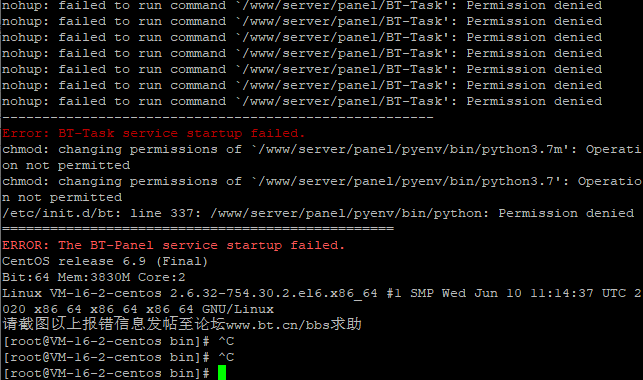Click the green terminal cursor block
This screenshot has width=643, height=380.
tap(222, 373)
